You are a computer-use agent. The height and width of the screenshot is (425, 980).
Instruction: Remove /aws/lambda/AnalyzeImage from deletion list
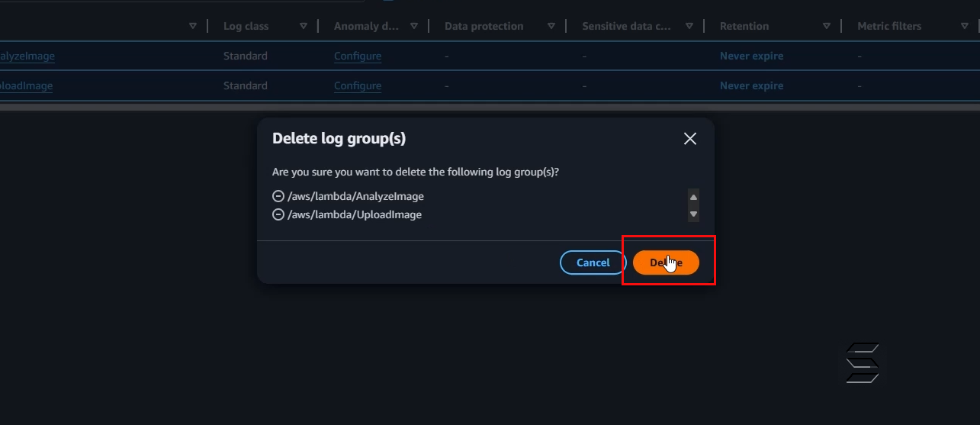[x=278, y=196]
